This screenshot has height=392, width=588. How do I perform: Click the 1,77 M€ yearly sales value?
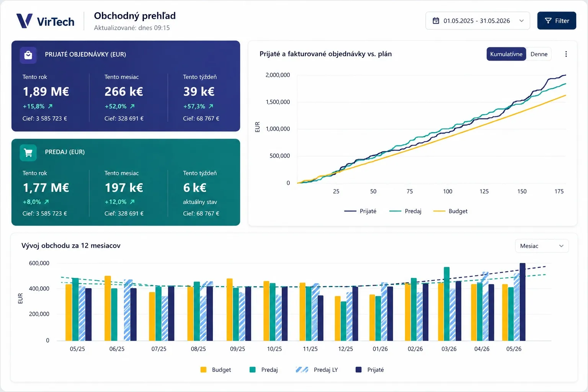pos(46,188)
